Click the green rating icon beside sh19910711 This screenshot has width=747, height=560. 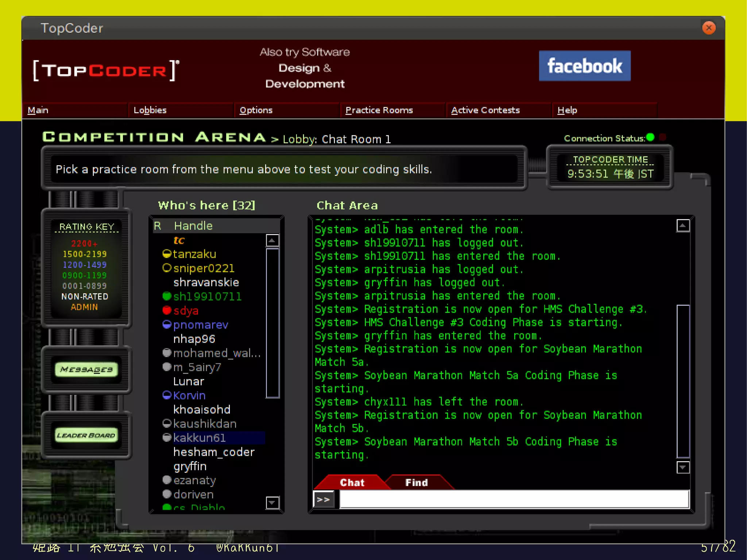[x=167, y=296]
